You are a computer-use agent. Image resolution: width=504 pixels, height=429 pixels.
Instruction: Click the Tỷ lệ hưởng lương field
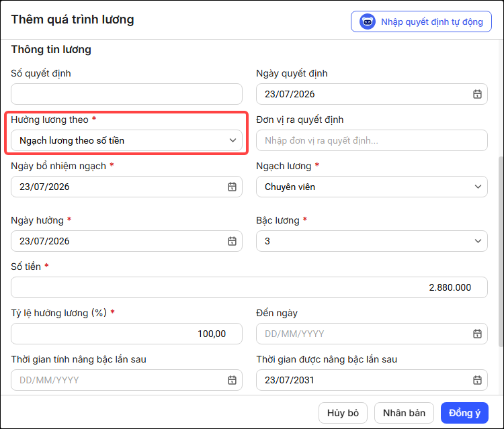coord(126,334)
